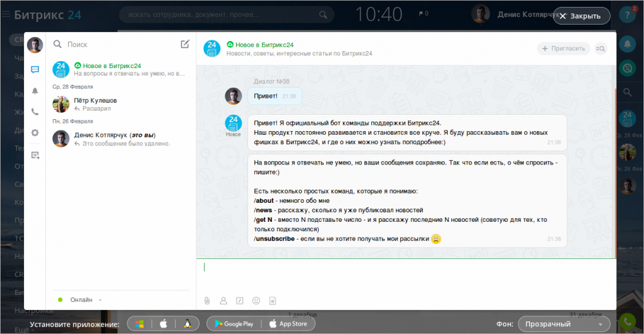The image size is (644, 334).
Task: Mention a user with person icon
Action: pyautogui.click(x=223, y=301)
